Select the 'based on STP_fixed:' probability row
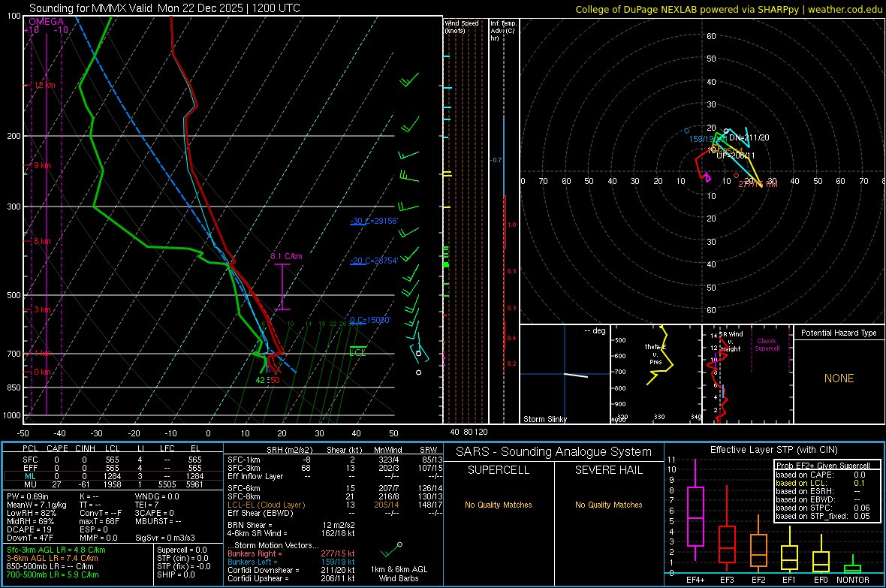Screen dimensions: 886x588 (x=822, y=516)
